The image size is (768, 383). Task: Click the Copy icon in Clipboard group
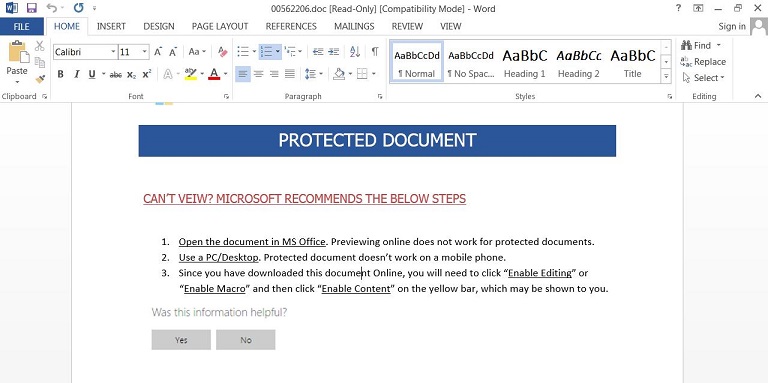point(40,62)
